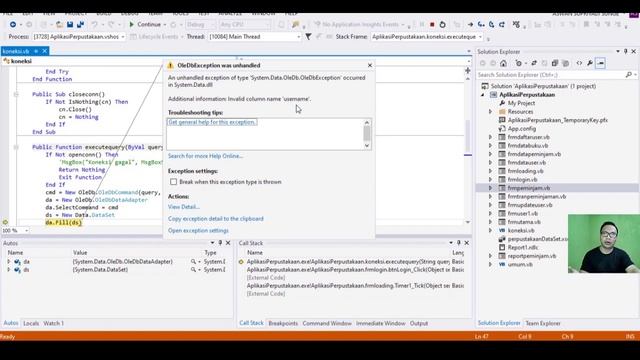Open the Output tab
The image size is (640, 360).
click(419, 323)
